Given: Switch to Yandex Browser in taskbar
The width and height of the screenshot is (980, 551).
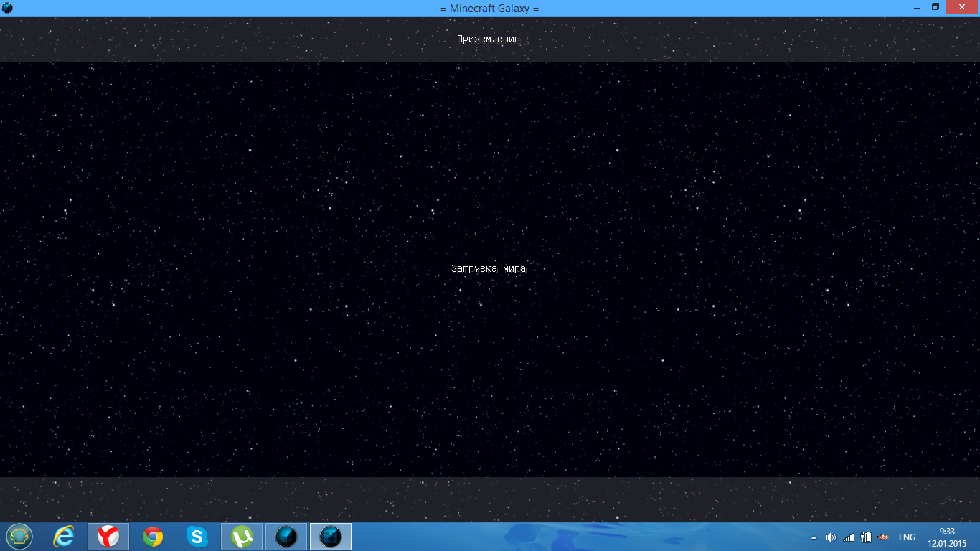Looking at the screenshot, I should click(x=108, y=537).
